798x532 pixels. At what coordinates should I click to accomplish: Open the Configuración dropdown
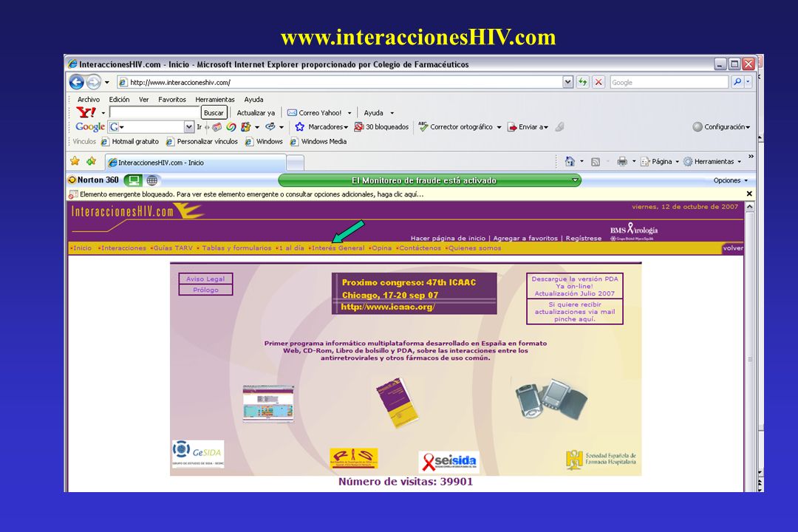(x=722, y=127)
